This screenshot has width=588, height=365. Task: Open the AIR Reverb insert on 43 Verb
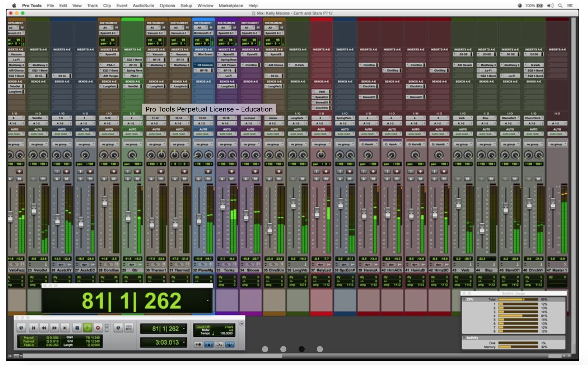[x=463, y=65]
